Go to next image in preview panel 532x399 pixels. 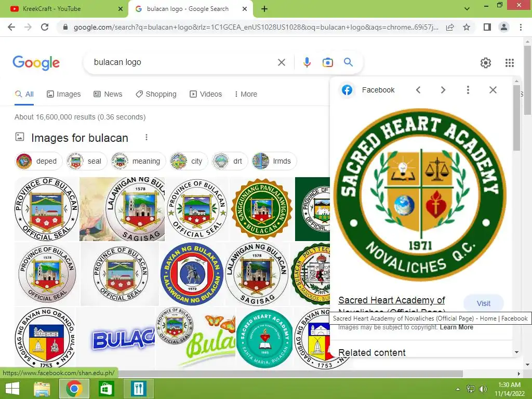tap(443, 90)
